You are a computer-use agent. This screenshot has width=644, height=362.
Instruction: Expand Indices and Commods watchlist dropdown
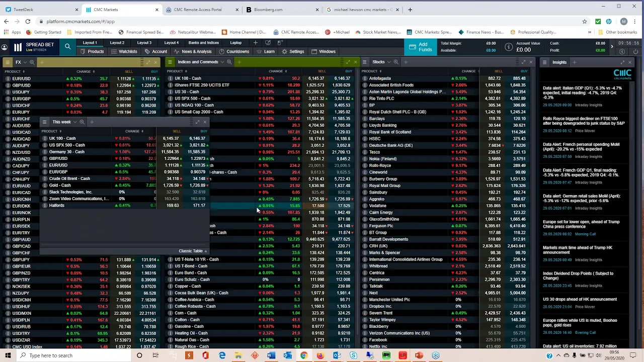click(x=222, y=62)
